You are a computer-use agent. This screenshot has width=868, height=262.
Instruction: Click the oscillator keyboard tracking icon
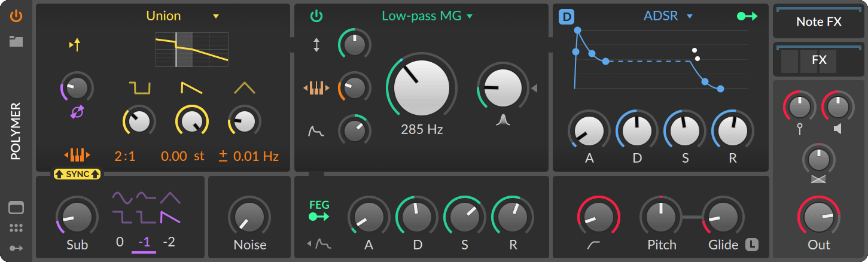point(77,156)
